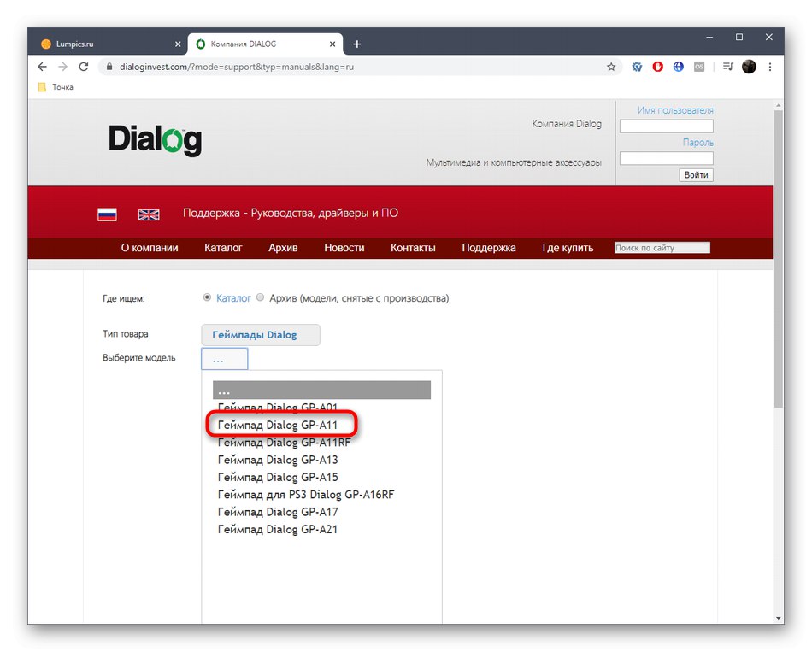Click scrollbar up arrow at top

(x=779, y=106)
